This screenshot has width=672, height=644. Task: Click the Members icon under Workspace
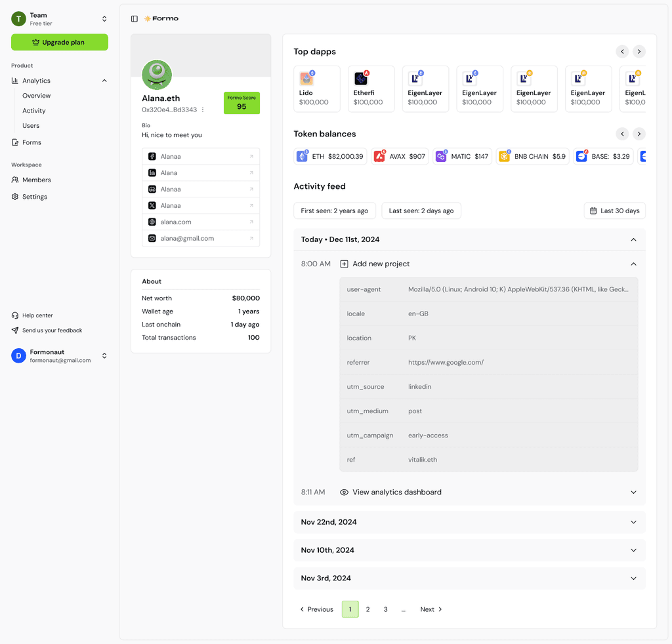click(x=15, y=180)
